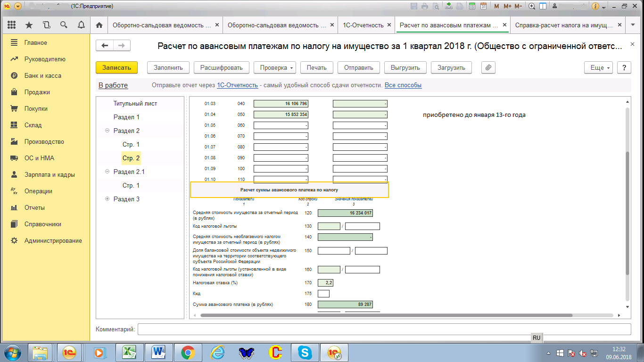
Task: Click the zoom magnifier icon in title bar
Action: [x=532, y=6]
